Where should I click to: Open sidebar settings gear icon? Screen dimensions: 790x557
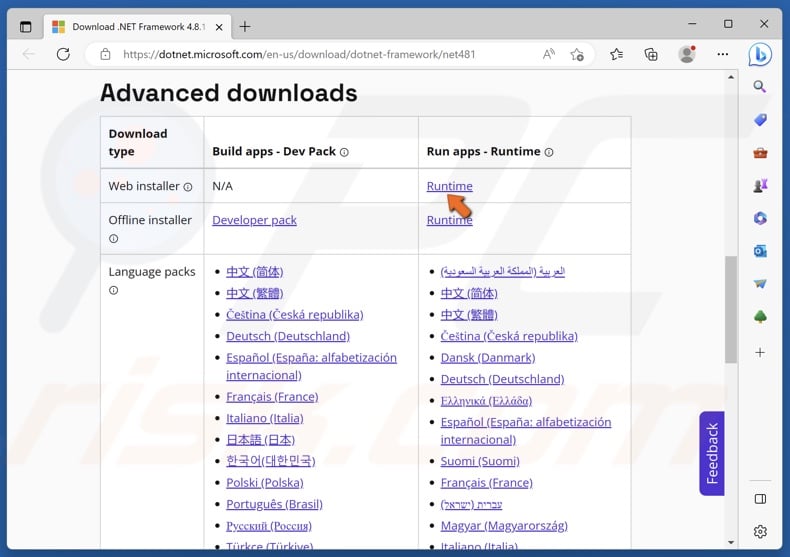pos(760,531)
